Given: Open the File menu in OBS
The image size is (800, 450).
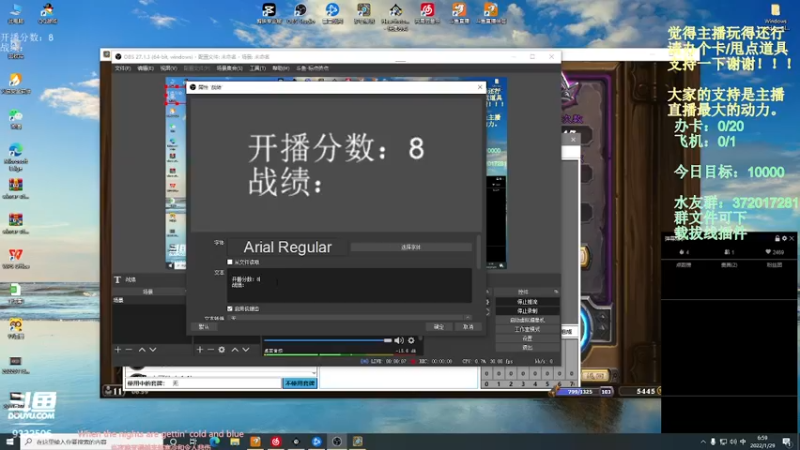Looking at the screenshot, I should (122, 68).
